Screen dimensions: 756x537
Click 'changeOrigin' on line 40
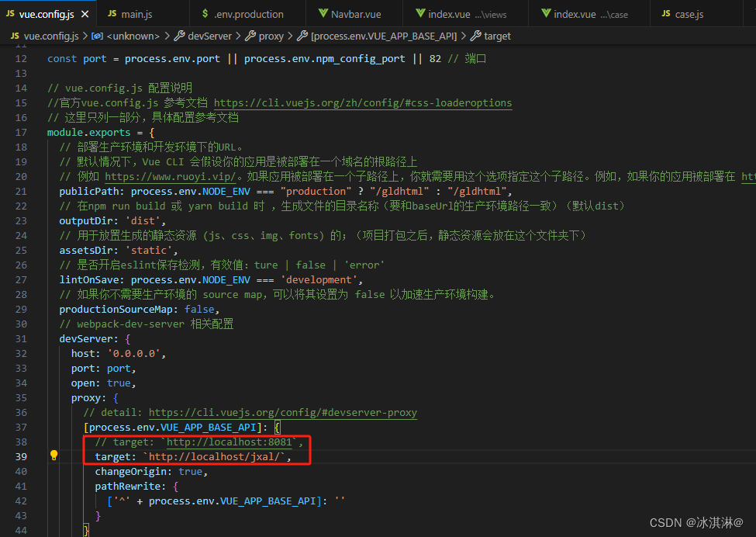click(x=131, y=471)
